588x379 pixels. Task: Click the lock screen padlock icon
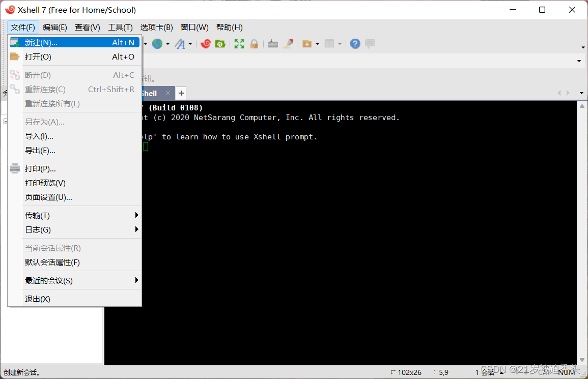254,44
